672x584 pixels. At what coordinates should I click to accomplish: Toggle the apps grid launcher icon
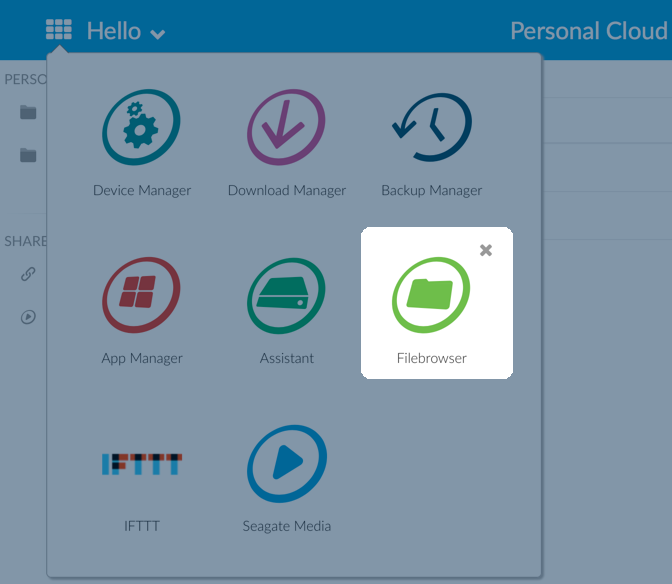pyautogui.click(x=59, y=29)
